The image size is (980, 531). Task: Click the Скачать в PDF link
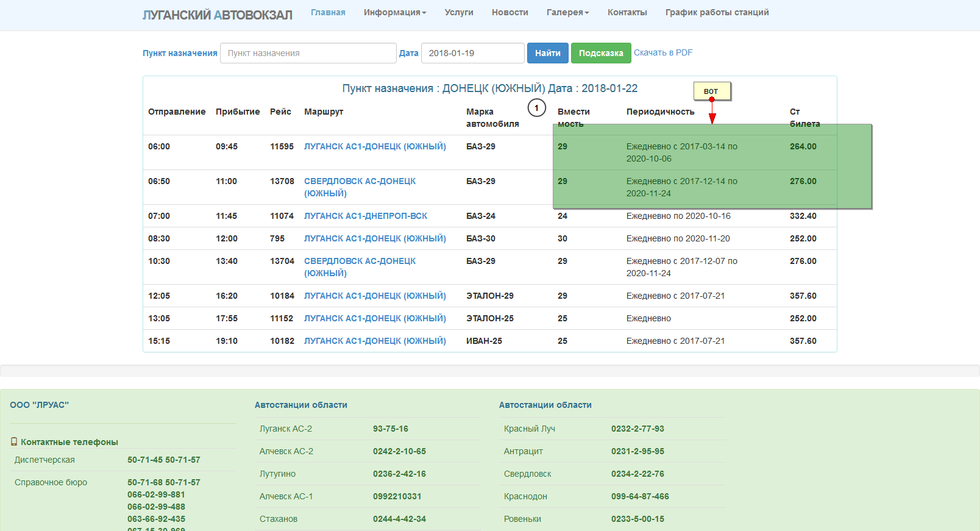tap(663, 52)
